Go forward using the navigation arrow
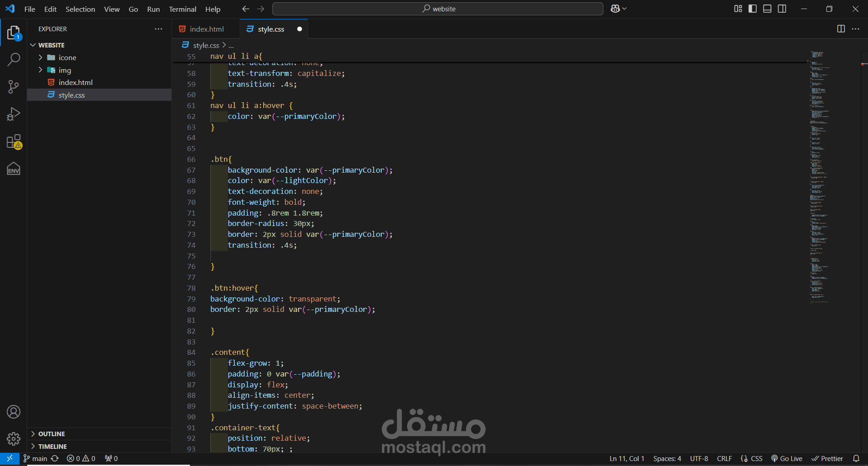The image size is (868, 466). coord(261,9)
